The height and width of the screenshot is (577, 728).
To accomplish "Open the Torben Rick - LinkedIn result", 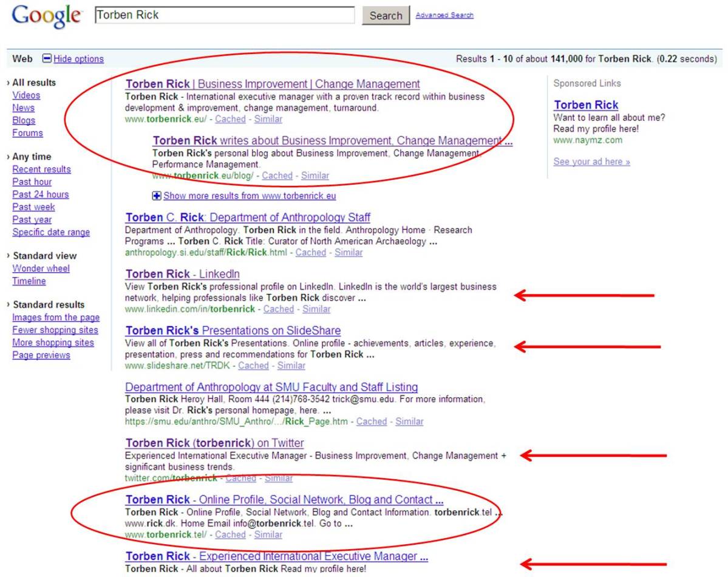I will tap(183, 274).
